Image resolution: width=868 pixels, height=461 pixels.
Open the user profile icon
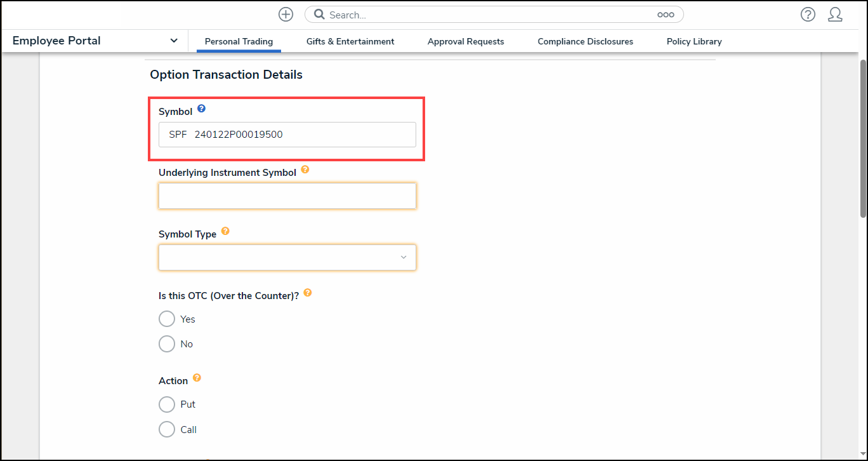coord(835,15)
